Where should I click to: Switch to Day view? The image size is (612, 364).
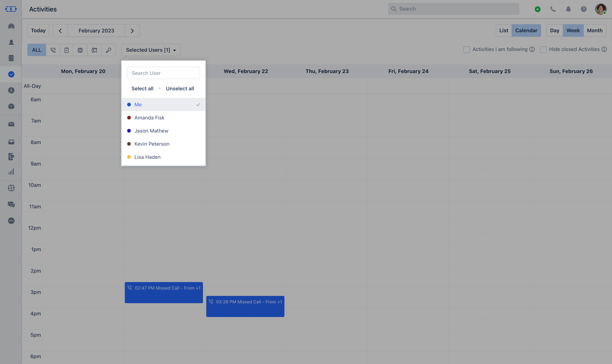555,31
